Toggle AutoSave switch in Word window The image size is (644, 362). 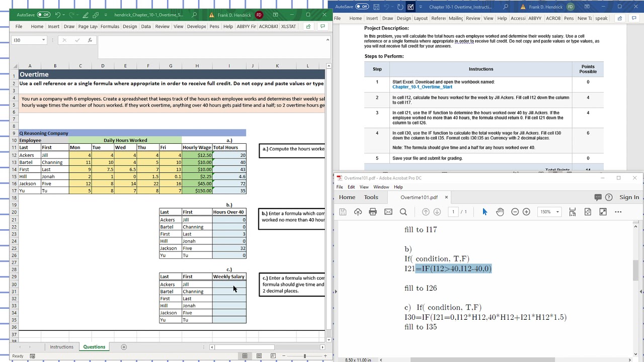(x=362, y=7)
